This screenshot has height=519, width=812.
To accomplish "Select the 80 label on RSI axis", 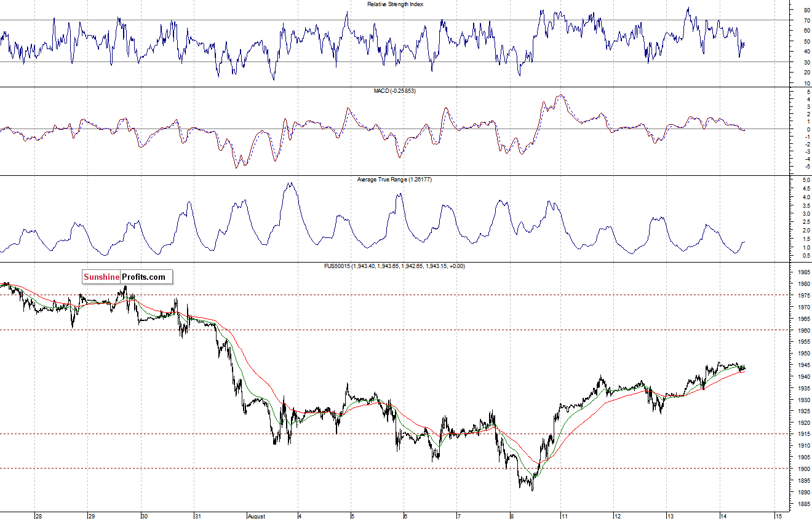I will pyautogui.click(x=806, y=10).
